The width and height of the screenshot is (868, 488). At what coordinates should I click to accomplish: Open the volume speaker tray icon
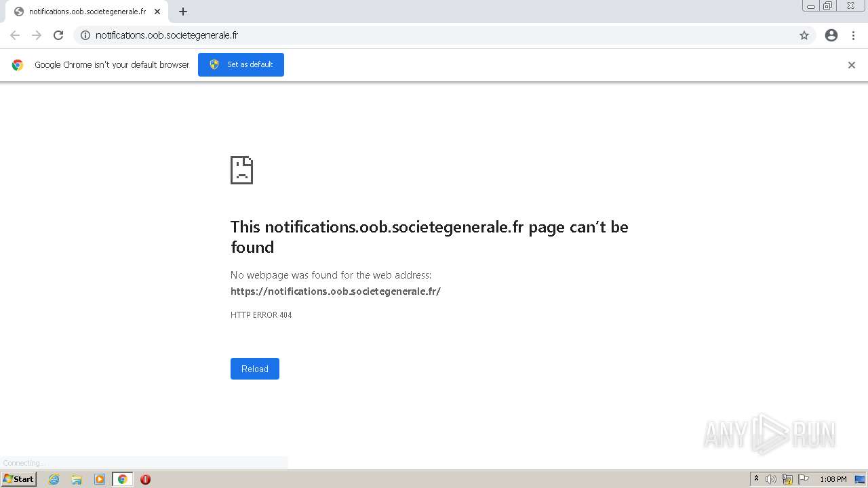[x=771, y=479]
